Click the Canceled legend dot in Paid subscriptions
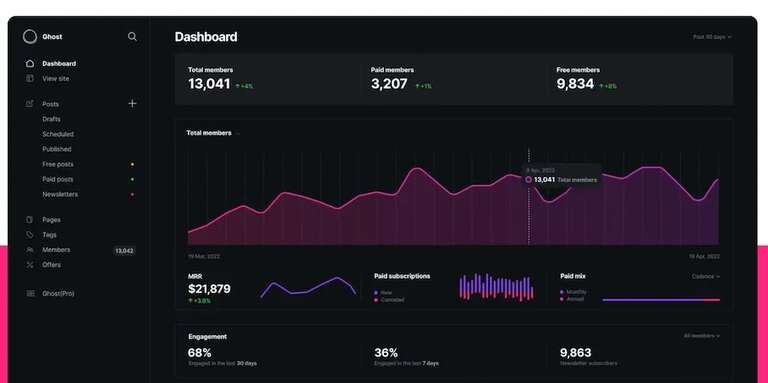 376,300
